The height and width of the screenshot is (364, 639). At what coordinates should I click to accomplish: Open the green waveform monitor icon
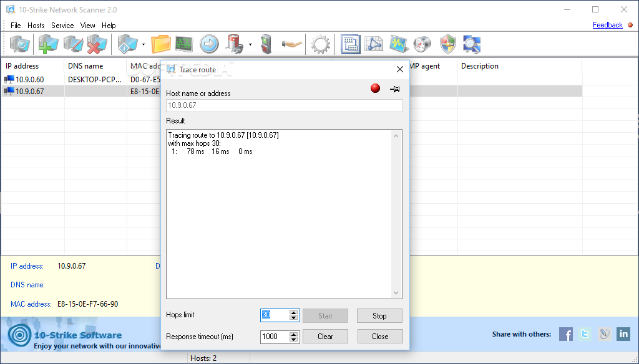(x=184, y=44)
